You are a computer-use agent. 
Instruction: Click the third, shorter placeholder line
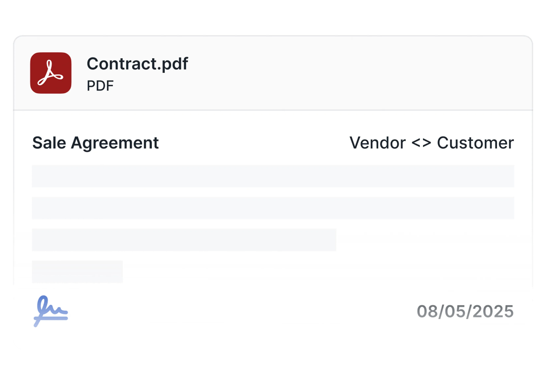184,240
